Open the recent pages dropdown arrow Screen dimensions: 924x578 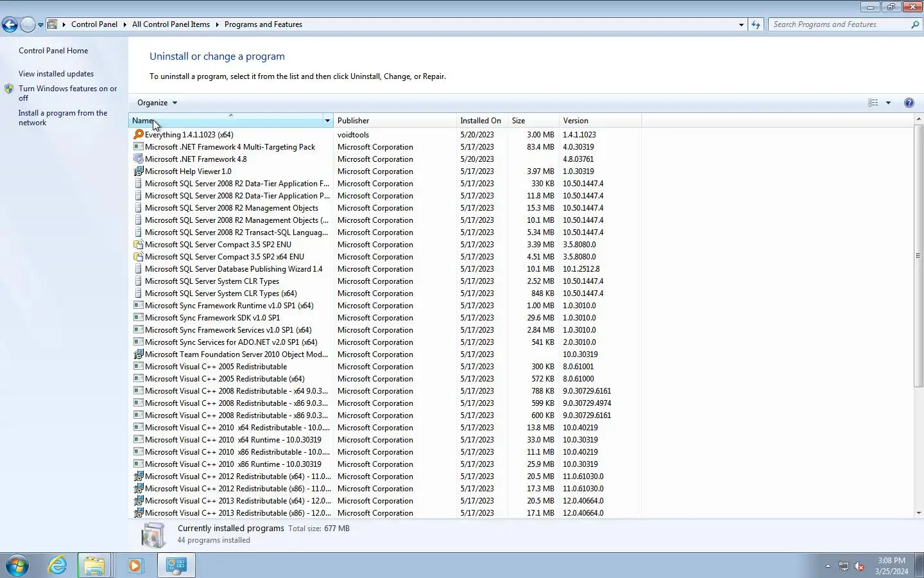point(40,24)
